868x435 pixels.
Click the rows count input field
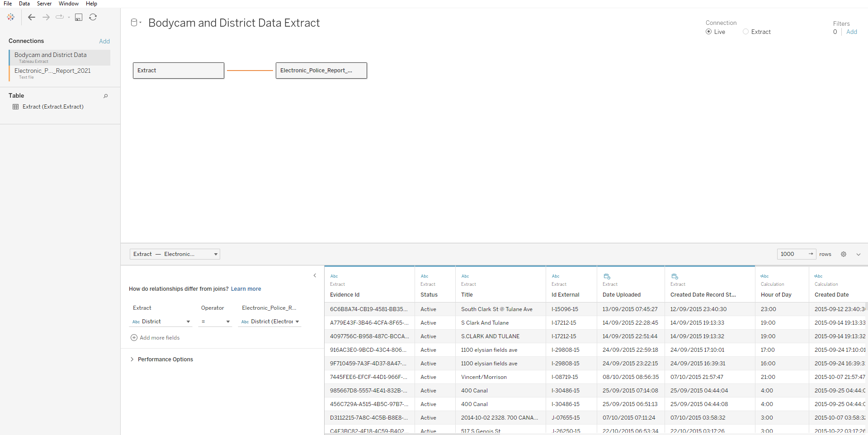coord(792,254)
